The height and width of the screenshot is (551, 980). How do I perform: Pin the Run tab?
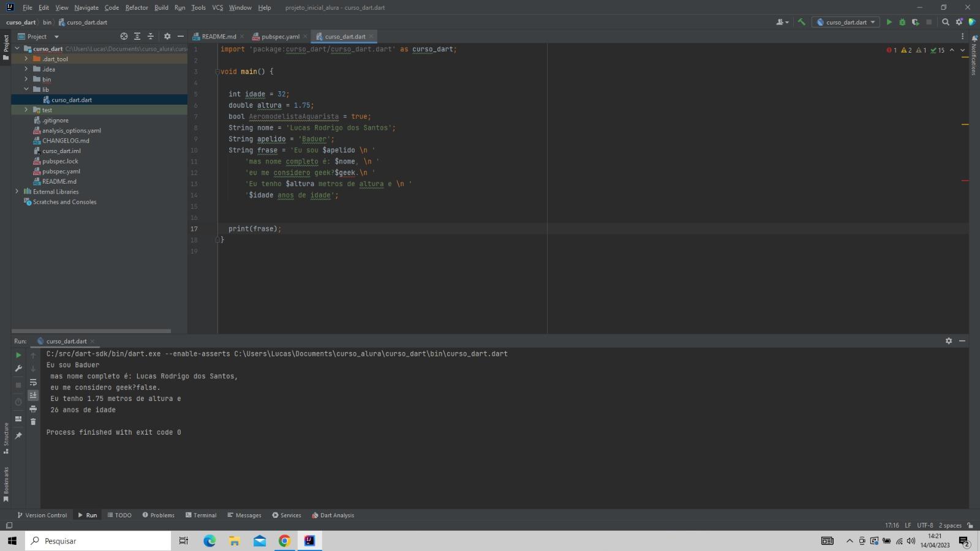click(x=18, y=436)
